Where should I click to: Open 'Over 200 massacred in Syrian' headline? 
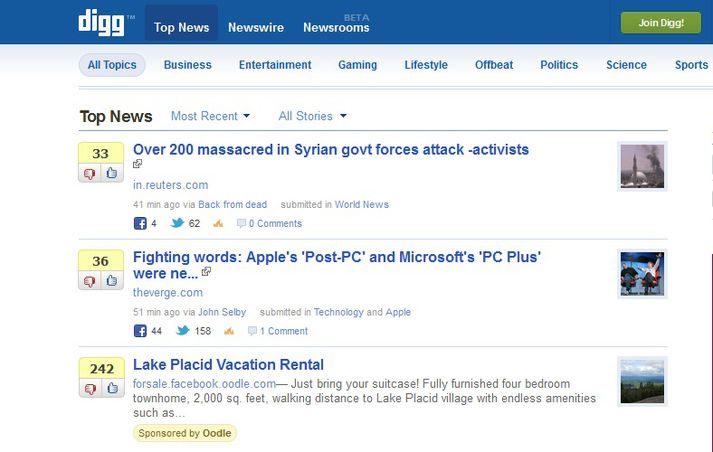pos(331,149)
